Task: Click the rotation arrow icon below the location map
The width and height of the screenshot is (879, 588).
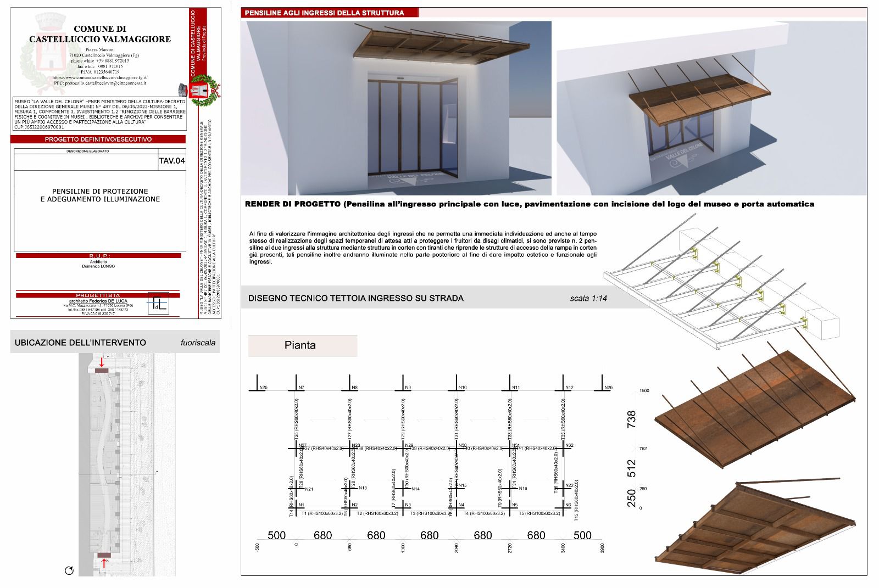Action: (69, 570)
